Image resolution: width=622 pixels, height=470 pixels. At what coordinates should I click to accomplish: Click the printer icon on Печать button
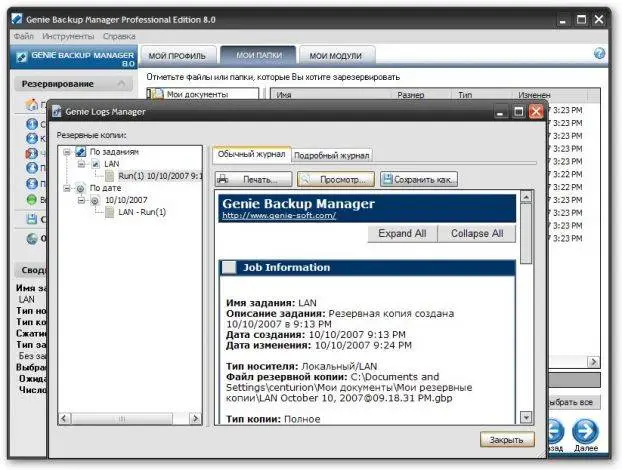point(223,179)
